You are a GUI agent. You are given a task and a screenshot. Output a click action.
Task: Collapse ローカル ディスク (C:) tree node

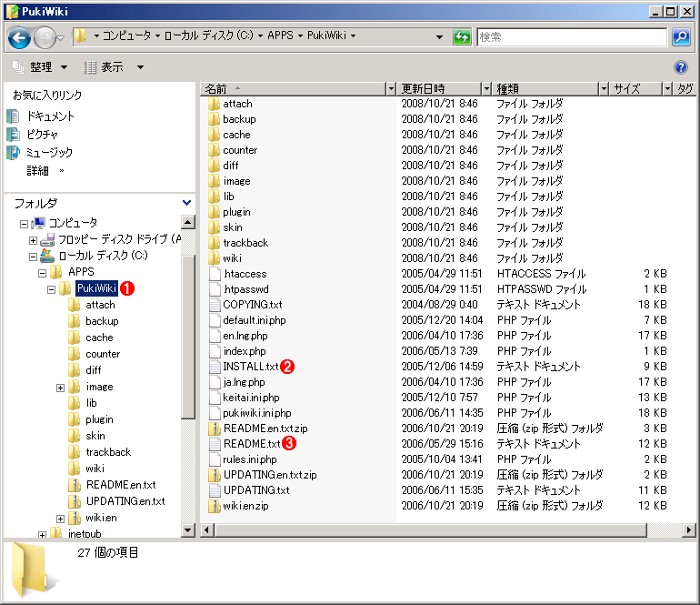[33, 257]
